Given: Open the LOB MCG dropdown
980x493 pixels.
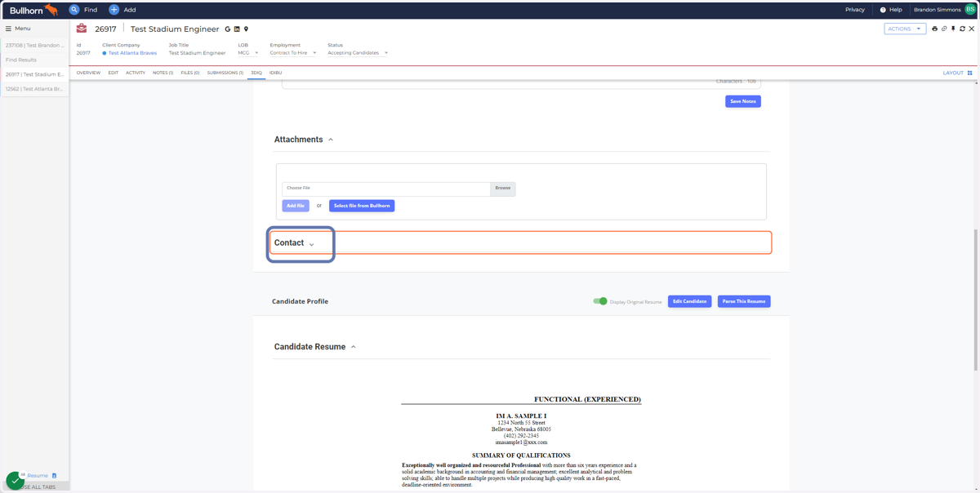Looking at the screenshot, I should [x=248, y=53].
